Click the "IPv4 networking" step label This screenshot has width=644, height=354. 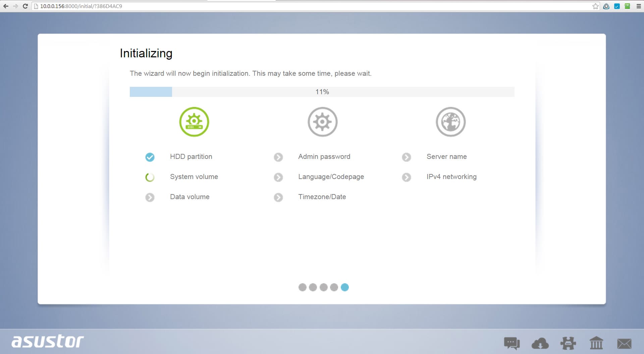[x=451, y=177]
